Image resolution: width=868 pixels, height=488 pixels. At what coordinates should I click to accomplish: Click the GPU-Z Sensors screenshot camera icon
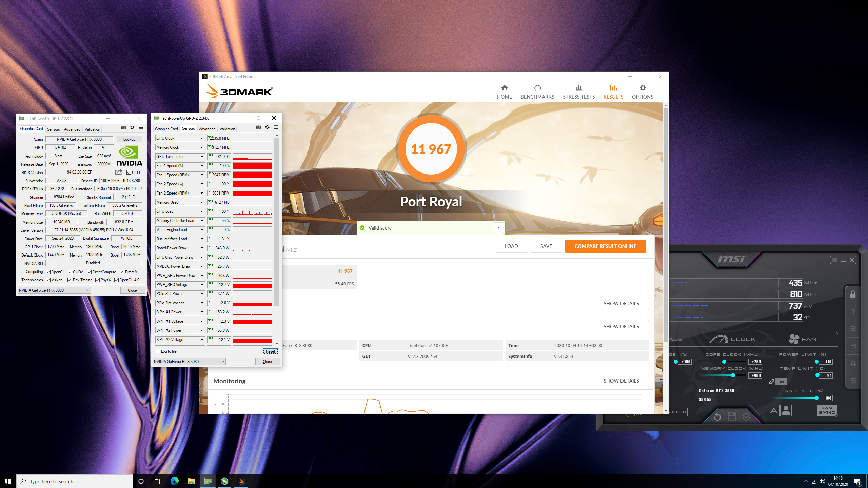tap(259, 127)
